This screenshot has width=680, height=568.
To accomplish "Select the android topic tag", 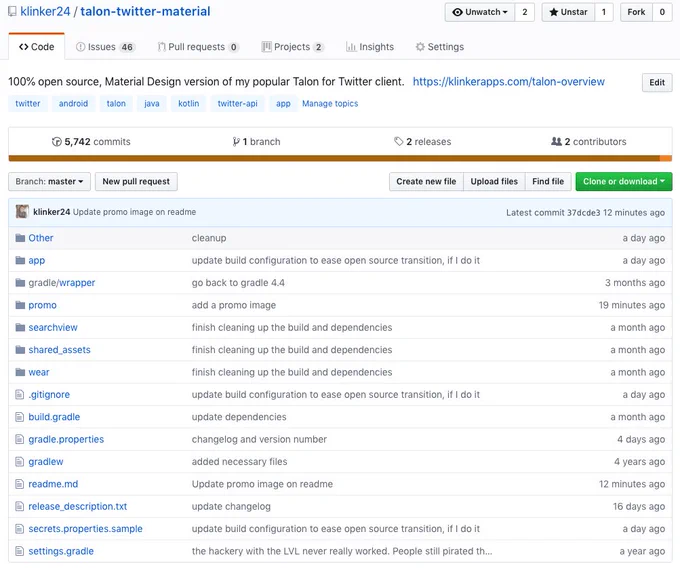I will point(73,104).
